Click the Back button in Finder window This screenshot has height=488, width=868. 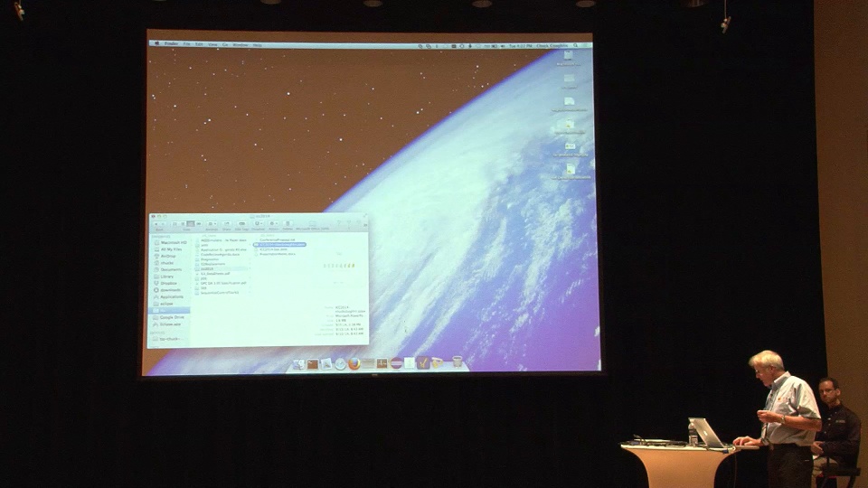click(156, 224)
